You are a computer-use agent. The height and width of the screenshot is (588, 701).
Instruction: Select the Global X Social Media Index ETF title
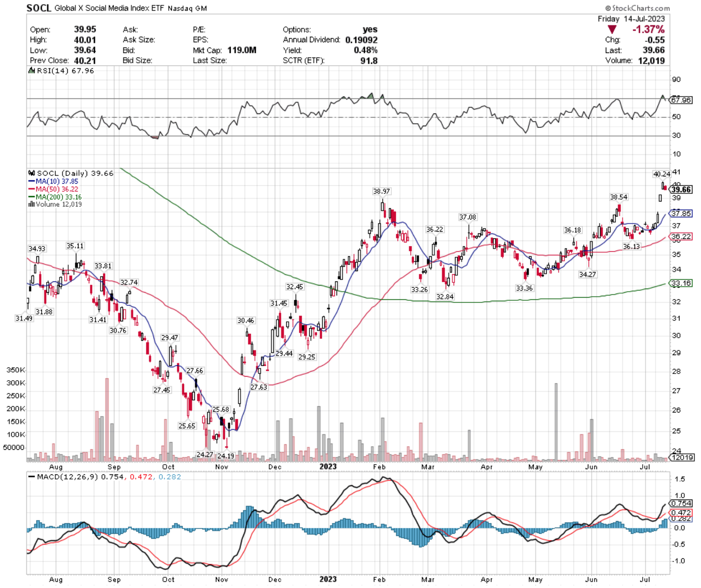point(110,8)
